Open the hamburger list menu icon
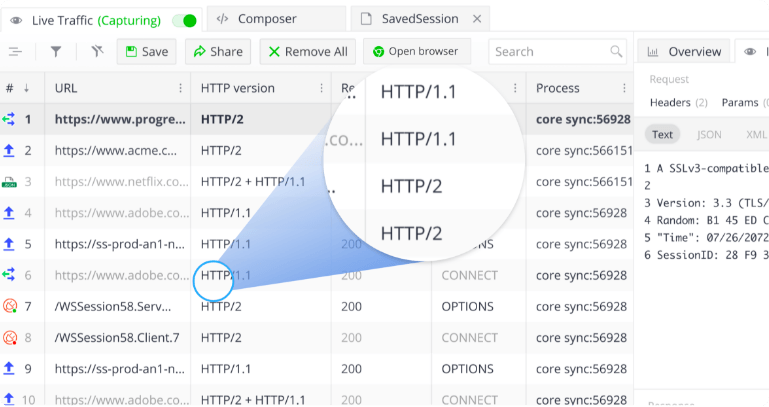This screenshot has height=407, width=769. point(15,52)
